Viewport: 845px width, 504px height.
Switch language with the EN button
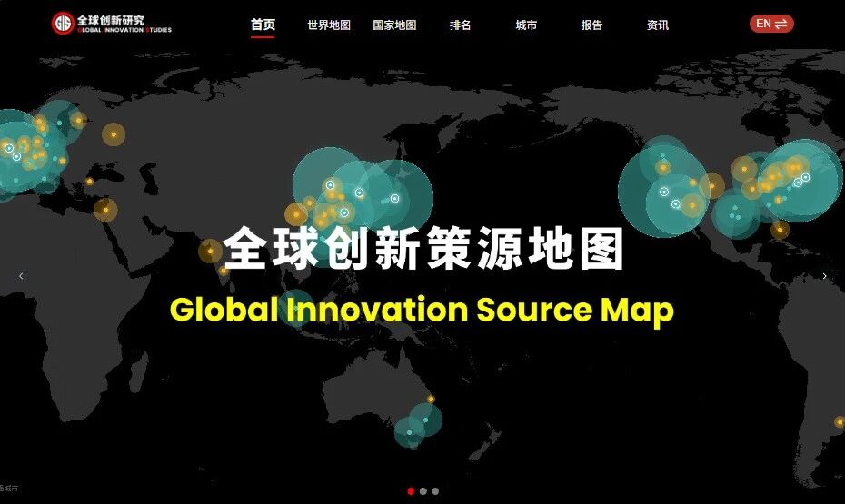[x=771, y=24]
